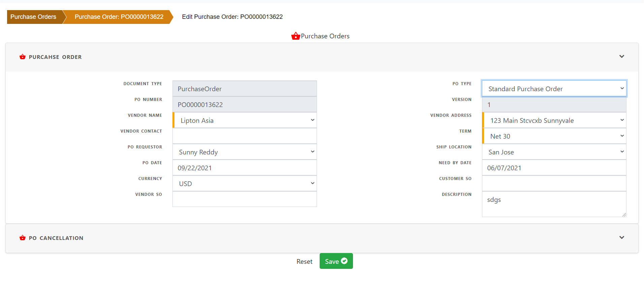Click the PO Number field PO0000013622
This screenshot has width=644, height=283.
pyautogui.click(x=245, y=104)
